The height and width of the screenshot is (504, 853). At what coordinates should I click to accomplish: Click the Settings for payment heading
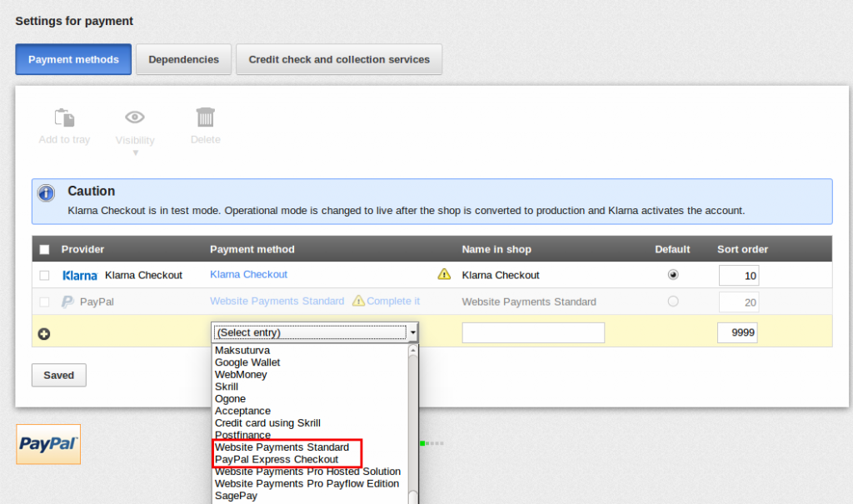coord(74,21)
